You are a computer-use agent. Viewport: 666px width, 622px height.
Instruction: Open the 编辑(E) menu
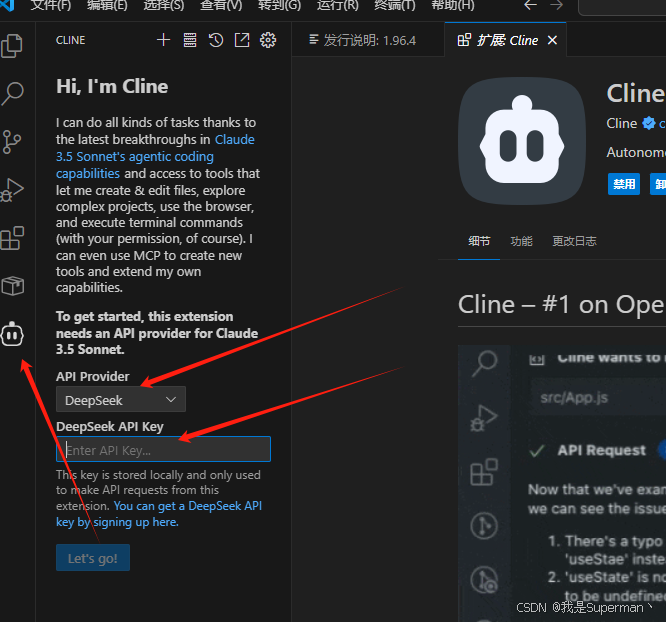click(x=107, y=6)
